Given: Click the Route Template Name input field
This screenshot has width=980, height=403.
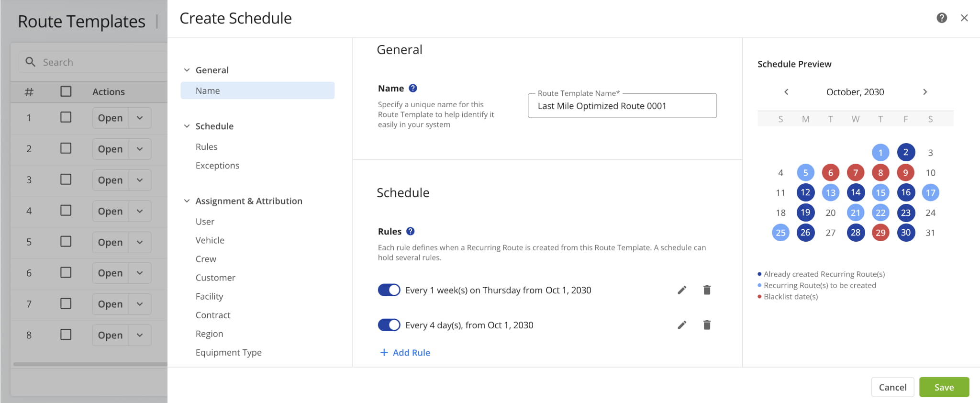Looking at the screenshot, I should pos(622,106).
